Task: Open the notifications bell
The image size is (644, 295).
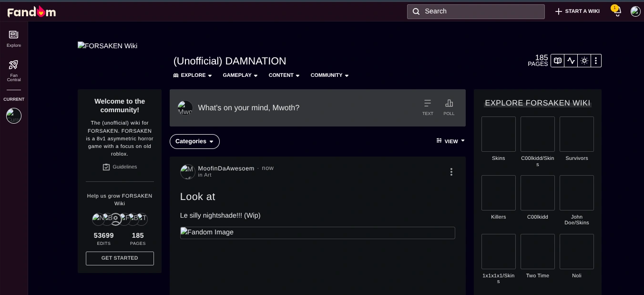Action: (616, 11)
